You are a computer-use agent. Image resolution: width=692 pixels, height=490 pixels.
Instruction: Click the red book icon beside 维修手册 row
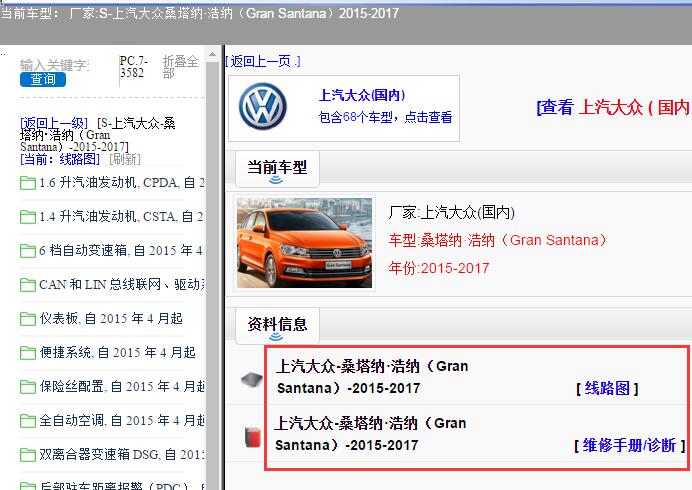coord(252,436)
